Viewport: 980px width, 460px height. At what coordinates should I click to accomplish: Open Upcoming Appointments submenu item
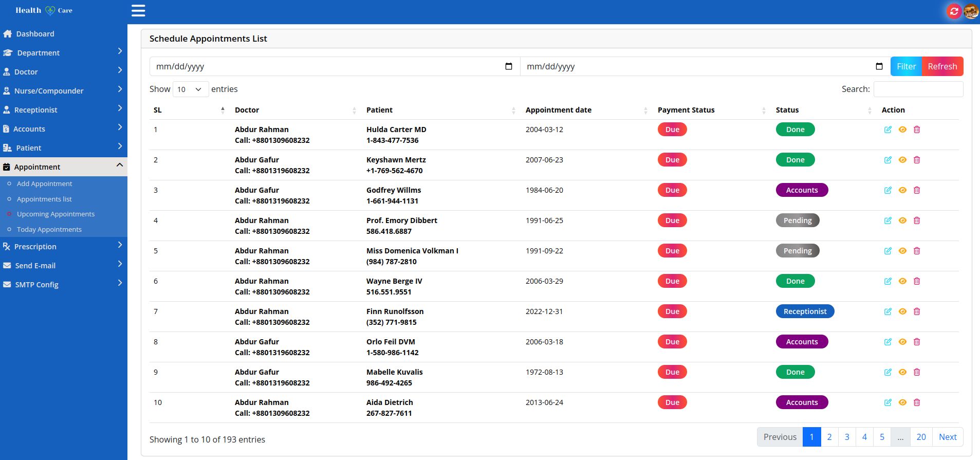pyautogui.click(x=56, y=214)
